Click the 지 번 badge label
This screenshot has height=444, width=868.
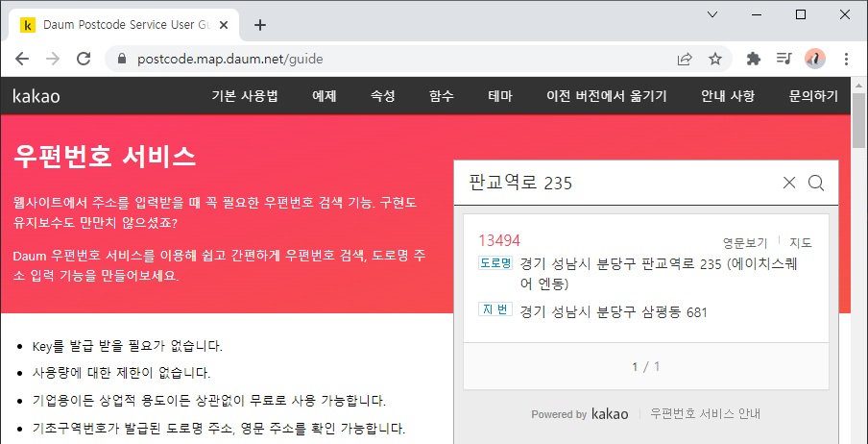tap(495, 309)
